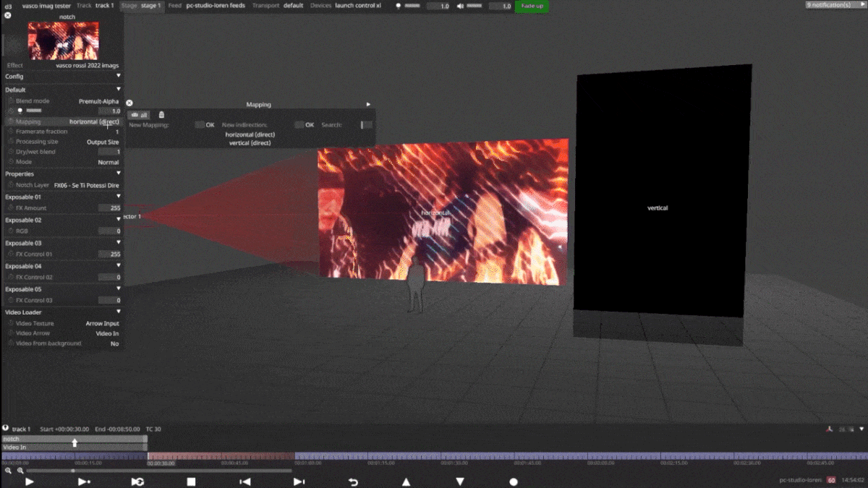Open the Feed pc-studio-loren feeds menu
Image resolution: width=868 pixels, height=488 pixels.
tap(207, 5)
